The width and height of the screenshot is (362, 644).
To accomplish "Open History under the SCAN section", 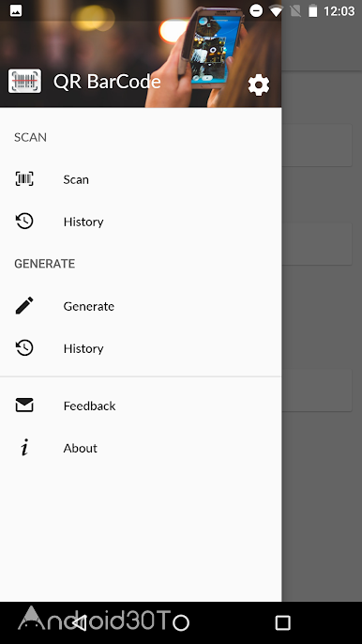I will click(x=141, y=222).
